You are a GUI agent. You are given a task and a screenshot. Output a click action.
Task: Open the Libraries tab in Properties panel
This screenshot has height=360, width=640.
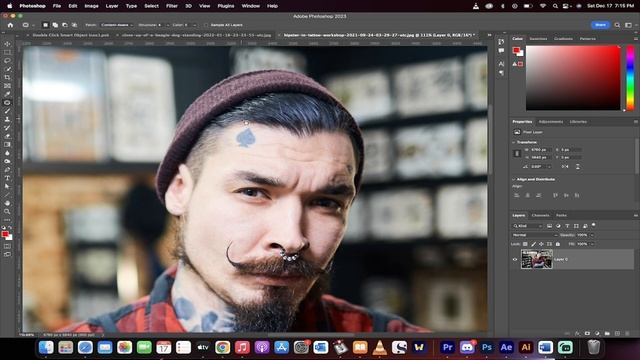pos(578,122)
